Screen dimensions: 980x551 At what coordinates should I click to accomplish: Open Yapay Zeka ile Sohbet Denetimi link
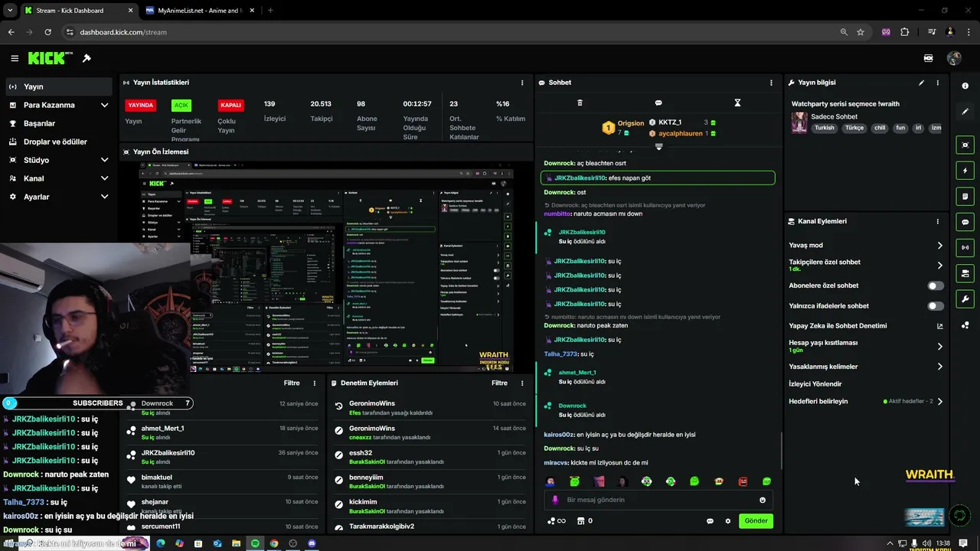866,326
